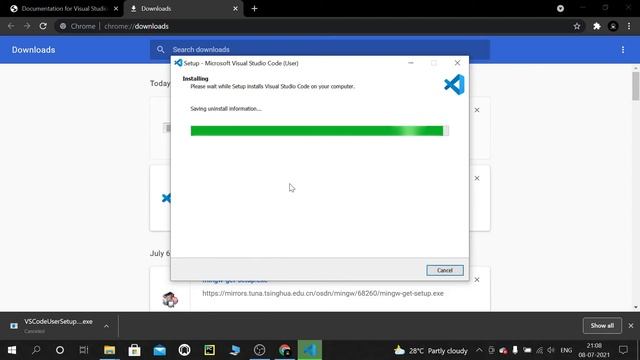640x360 pixels.
Task: Open the Downloads page more actions menu
Action: pos(623,50)
